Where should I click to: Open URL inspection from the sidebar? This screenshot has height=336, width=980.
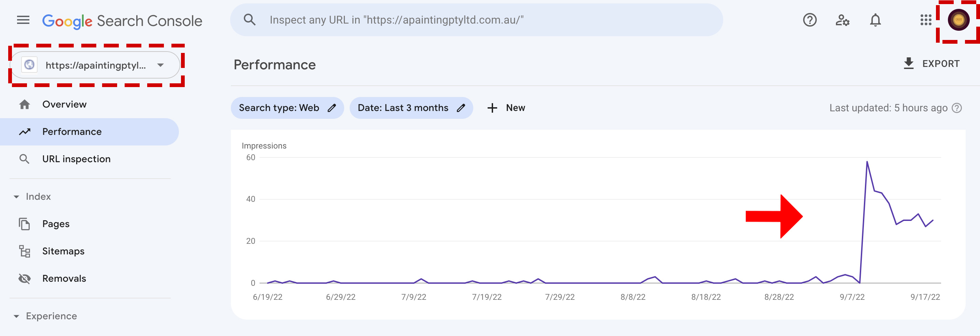click(76, 159)
